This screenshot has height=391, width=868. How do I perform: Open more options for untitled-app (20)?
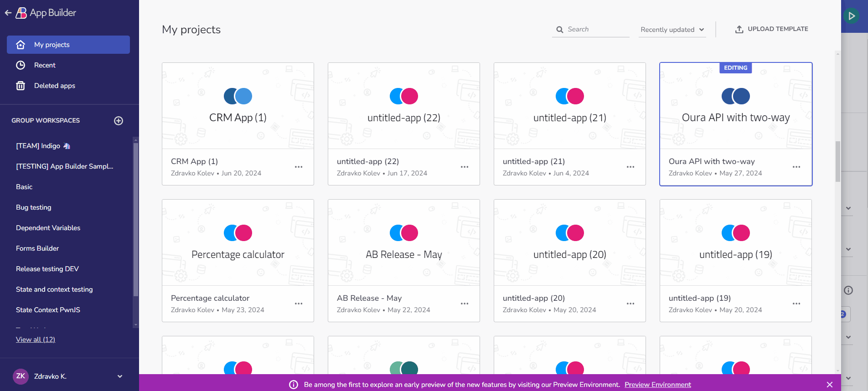tap(630, 304)
